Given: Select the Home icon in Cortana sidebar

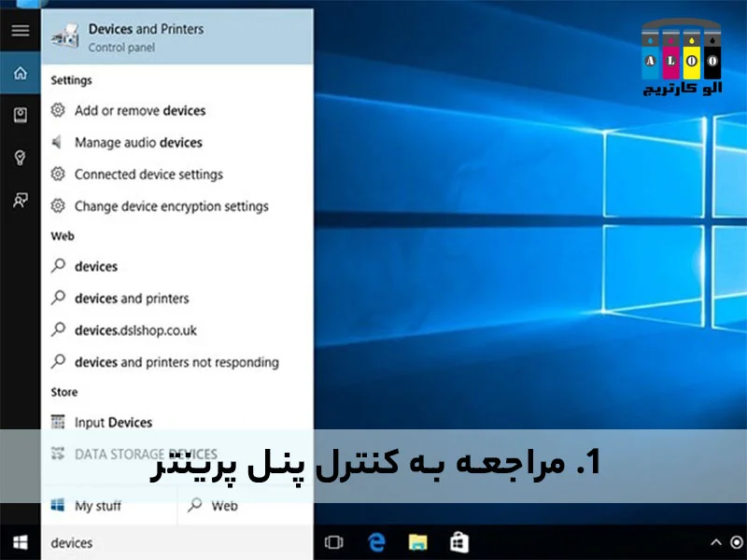Looking at the screenshot, I should [x=20, y=74].
